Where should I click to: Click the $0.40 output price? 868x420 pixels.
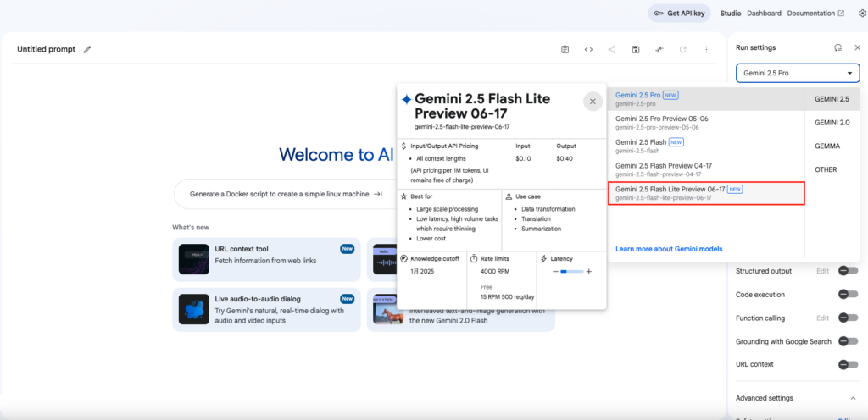565,158
